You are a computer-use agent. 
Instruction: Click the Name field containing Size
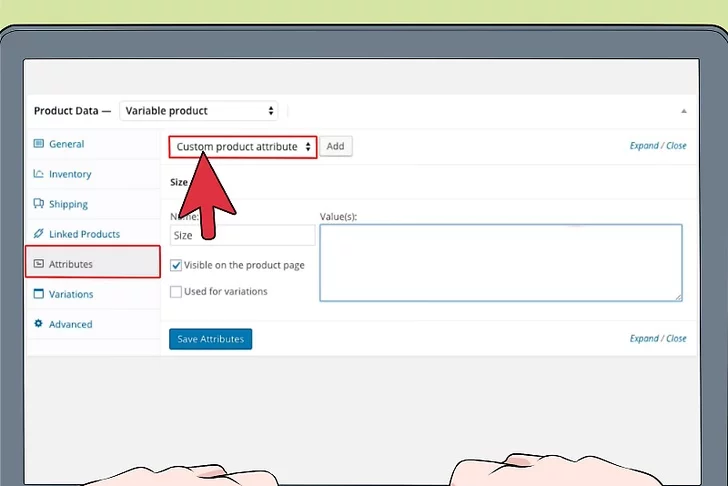(242, 236)
